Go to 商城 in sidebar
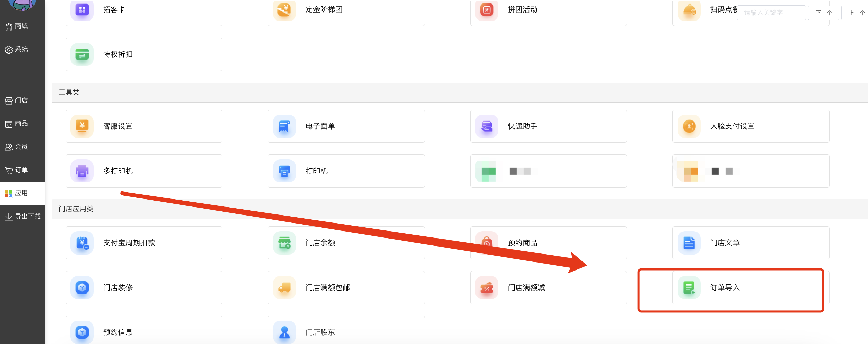Image resolution: width=868 pixels, height=344 pixels. tap(16, 26)
